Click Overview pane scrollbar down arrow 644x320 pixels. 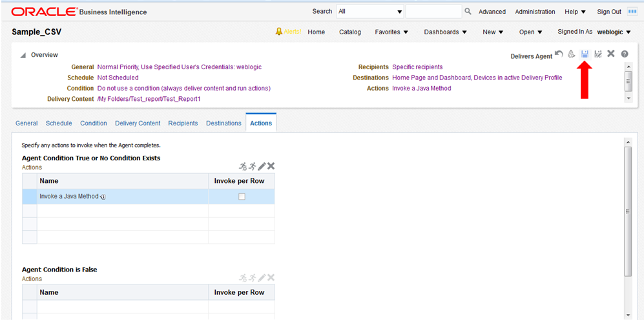click(628, 98)
